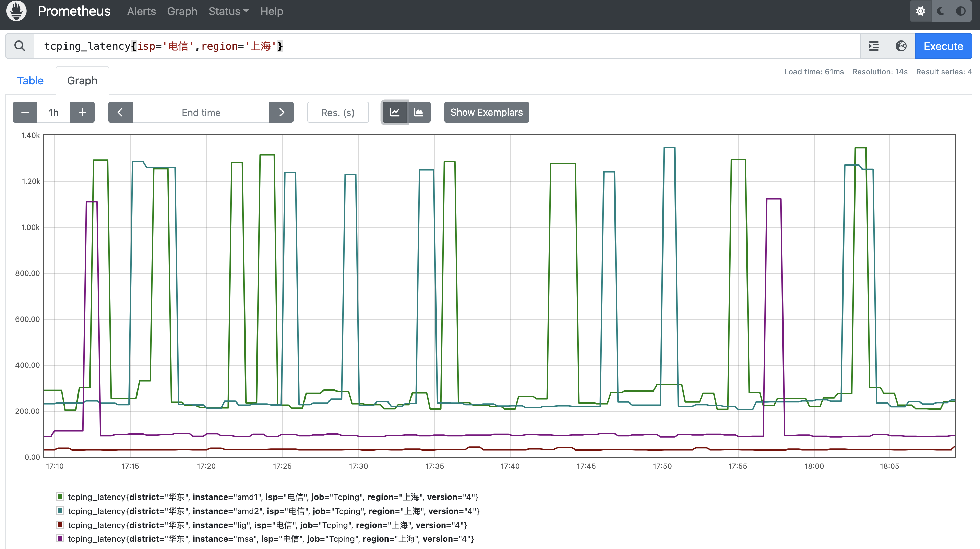Increase time range with plus button
980x549 pixels.
click(x=82, y=112)
